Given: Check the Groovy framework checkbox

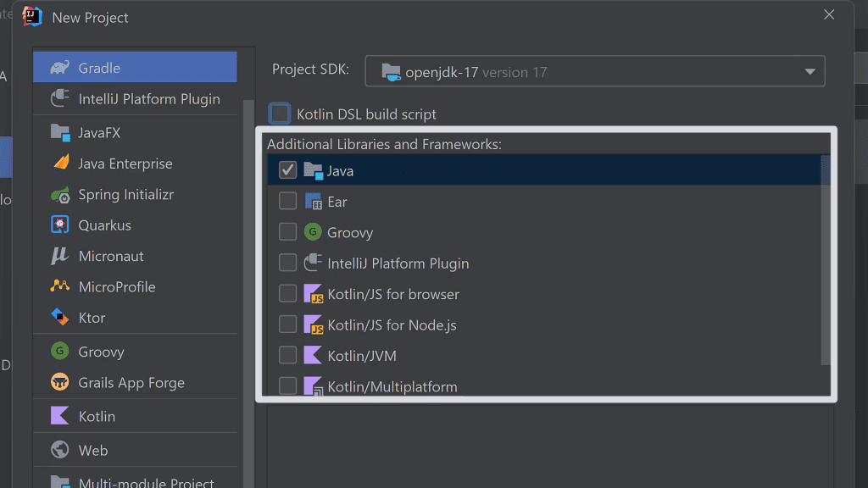Looking at the screenshot, I should coord(287,231).
